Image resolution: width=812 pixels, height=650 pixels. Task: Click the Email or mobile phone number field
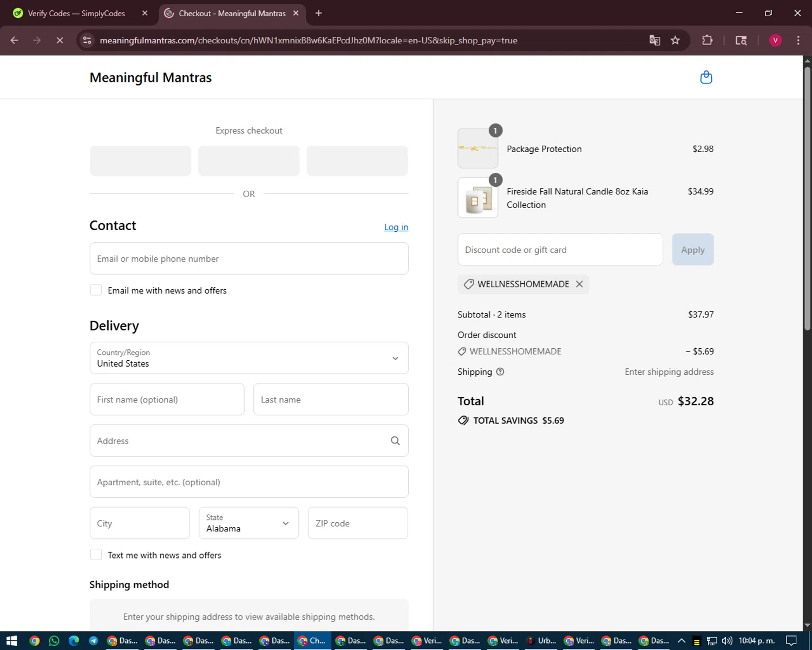[x=249, y=258]
